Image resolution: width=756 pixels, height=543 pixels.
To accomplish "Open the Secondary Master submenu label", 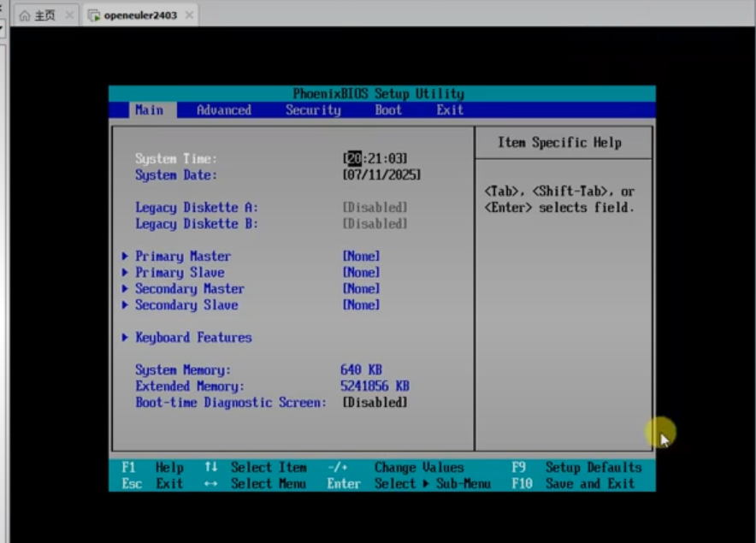I will coord(190,289).
